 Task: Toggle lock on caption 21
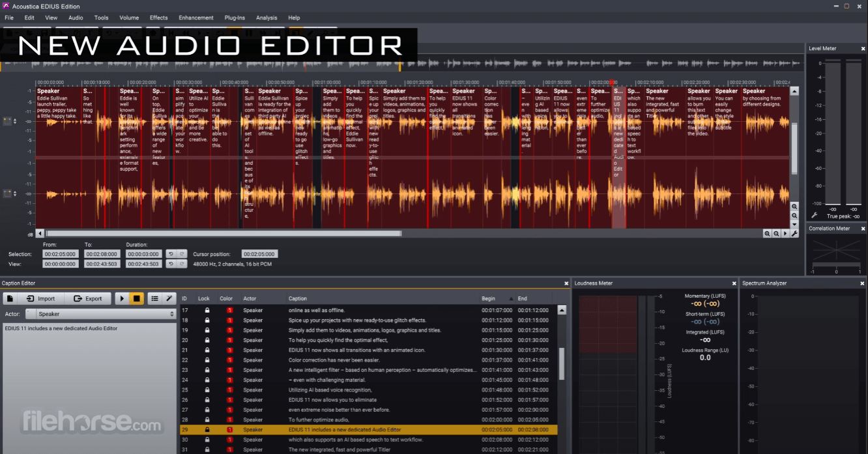coord(207,350)
